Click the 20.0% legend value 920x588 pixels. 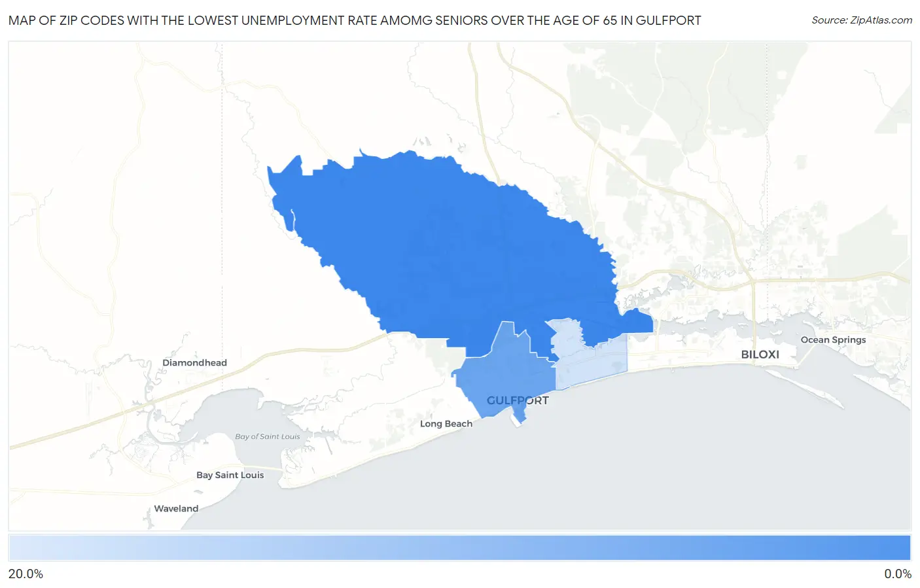coord(26,574)
